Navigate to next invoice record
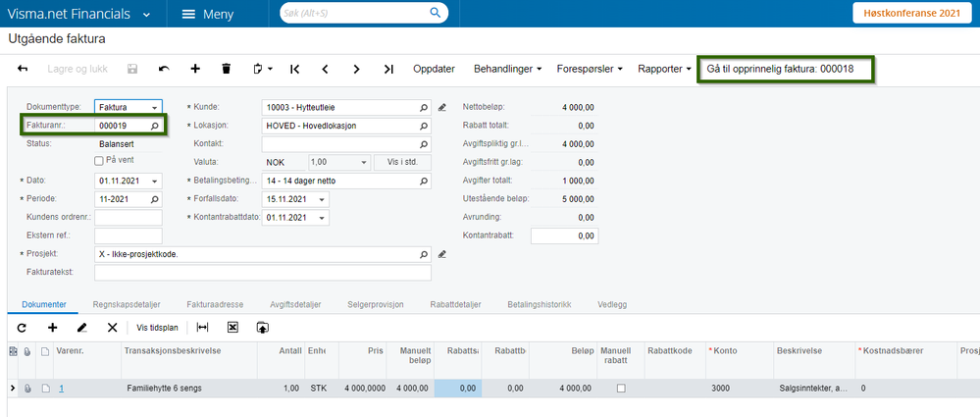Image resolution: width=980 pixels, height=417 pixels. 357,69
